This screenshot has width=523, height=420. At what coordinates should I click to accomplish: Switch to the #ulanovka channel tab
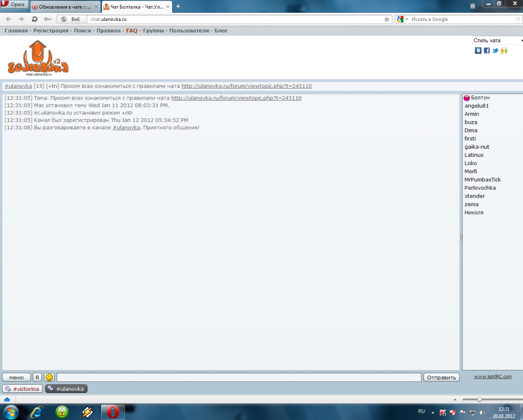(65, 388)
